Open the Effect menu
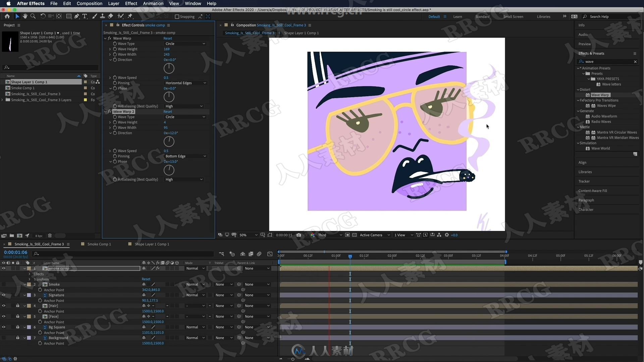 [x=131, y=3]
